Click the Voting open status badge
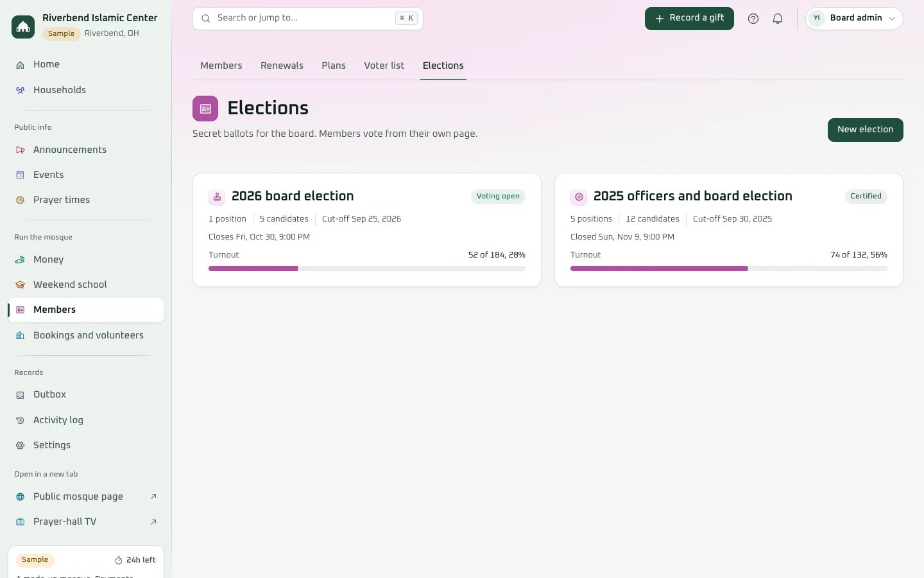Viewport: 924px width, 578px height. (498, 197)
